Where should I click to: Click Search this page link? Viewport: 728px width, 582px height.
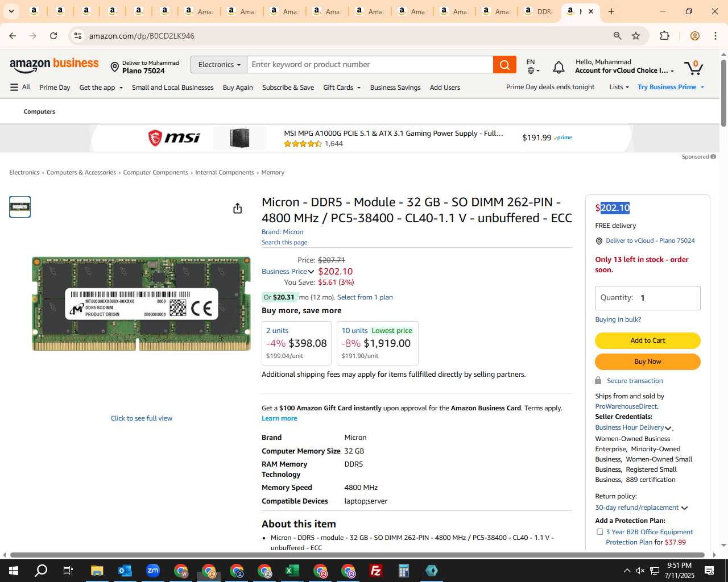(284, 242)
